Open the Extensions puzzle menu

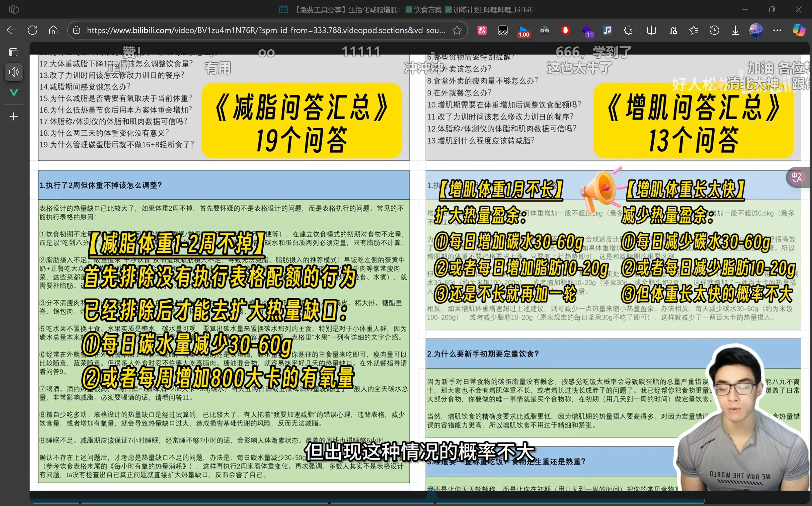pos(628,30)
